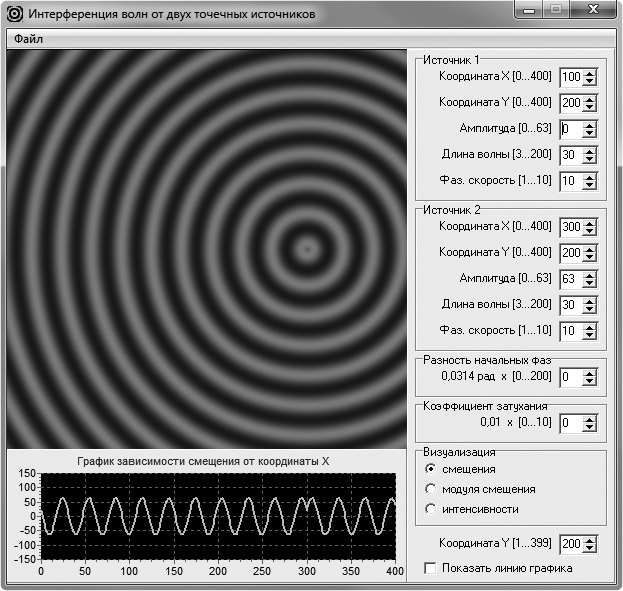623x591 pixels.
Task: Increase Источник 1 Фаз. скорость value
Action: tap(590, 178)
